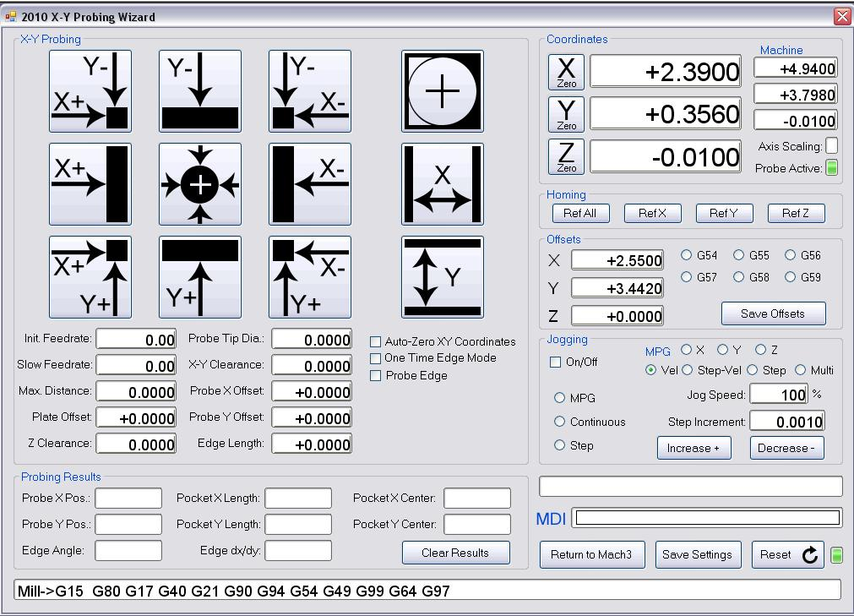Clear the probing results
Viewport: 854px width, 616px height.
[456, 553]
